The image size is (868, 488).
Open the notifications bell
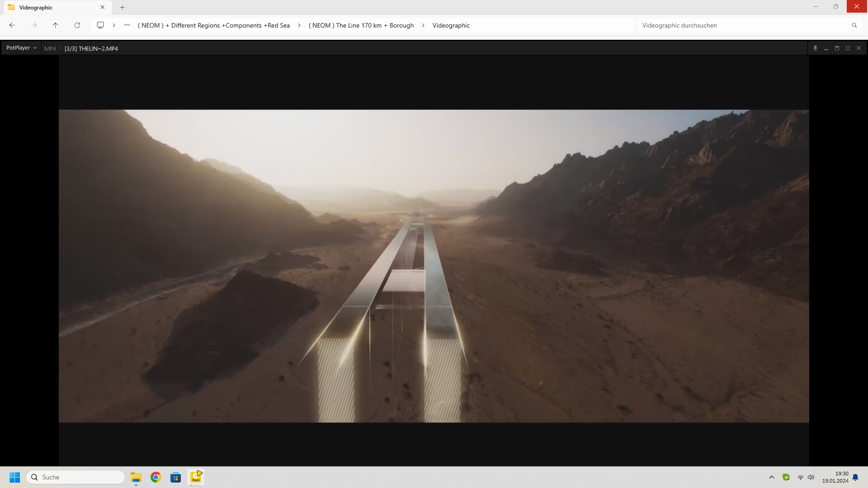(x=855, y=477)
